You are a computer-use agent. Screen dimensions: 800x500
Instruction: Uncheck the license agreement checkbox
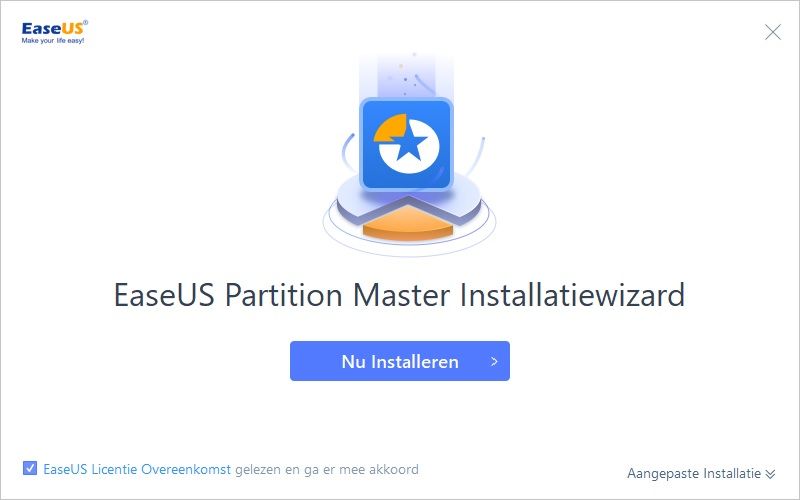coord(30,468)
